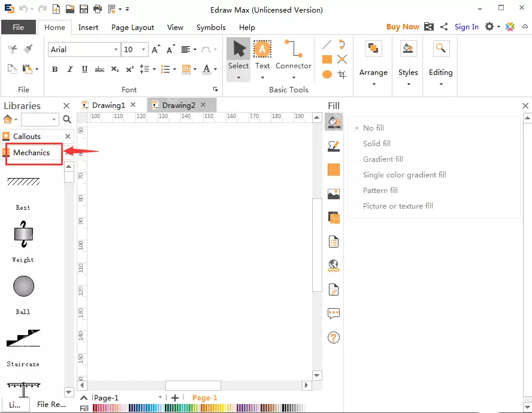This screenshot has height=413, width=532.
Task: Select the crop tool icon
Action: pyautogui.click(x=342, y=74)
